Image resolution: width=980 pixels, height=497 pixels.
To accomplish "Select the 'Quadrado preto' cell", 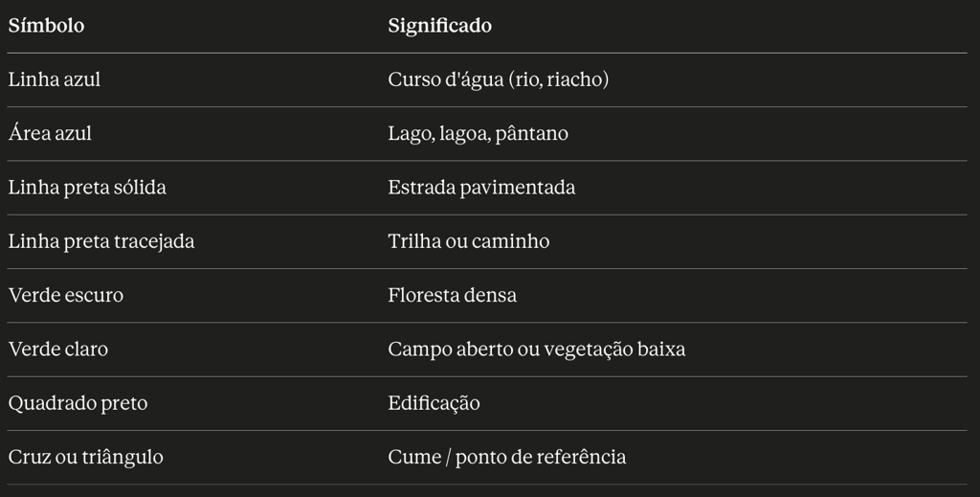I will [78, 403].
